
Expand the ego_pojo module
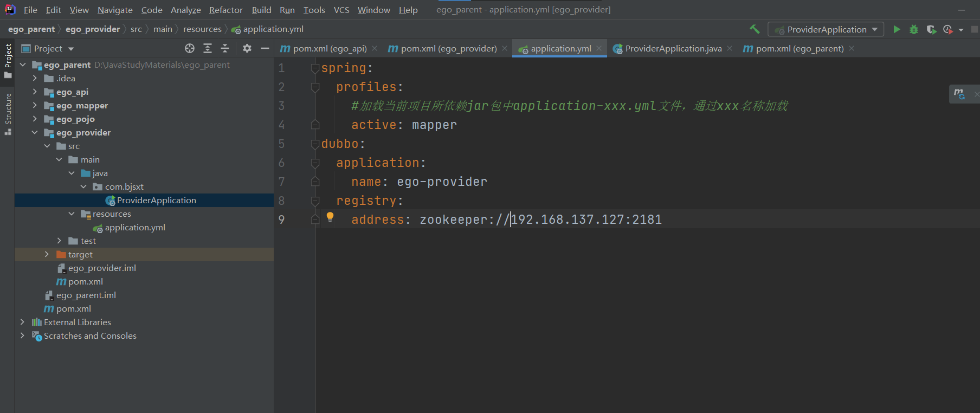(35, 119)
